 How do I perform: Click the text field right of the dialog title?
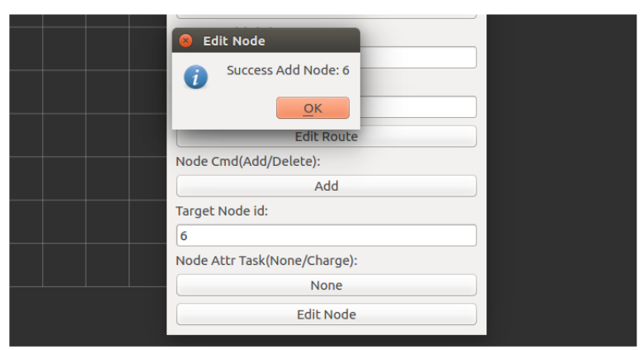click(419, 57)
